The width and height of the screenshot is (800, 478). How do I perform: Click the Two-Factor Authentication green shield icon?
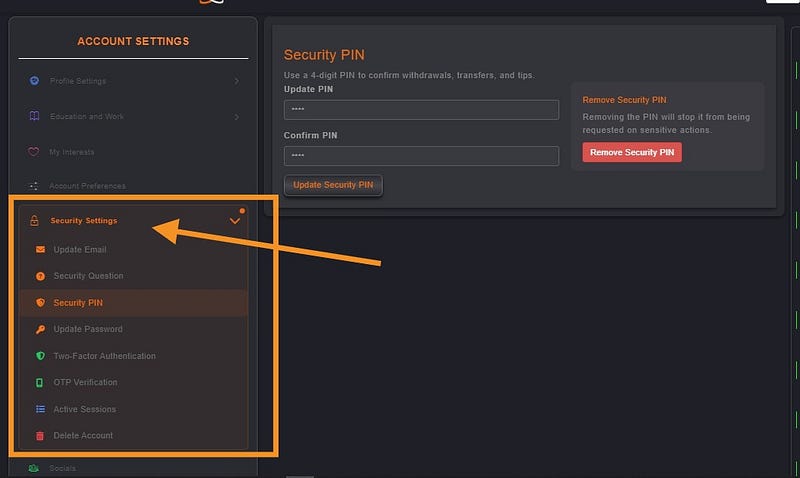click(x=40, y=356)
